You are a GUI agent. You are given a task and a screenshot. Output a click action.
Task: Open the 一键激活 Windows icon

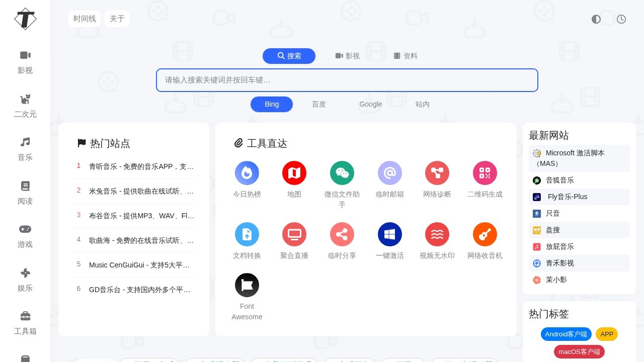[x=390, y=234]
